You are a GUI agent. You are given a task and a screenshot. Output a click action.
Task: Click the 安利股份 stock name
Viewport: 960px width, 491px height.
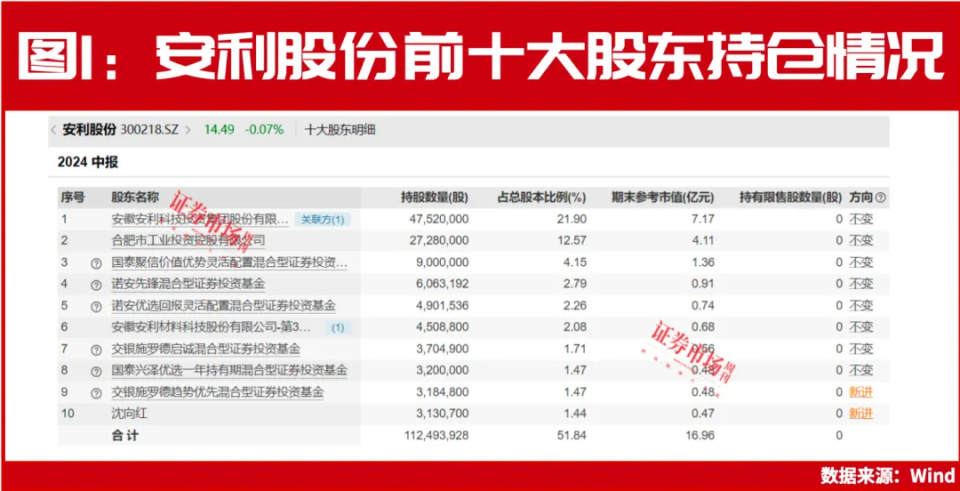89,130
